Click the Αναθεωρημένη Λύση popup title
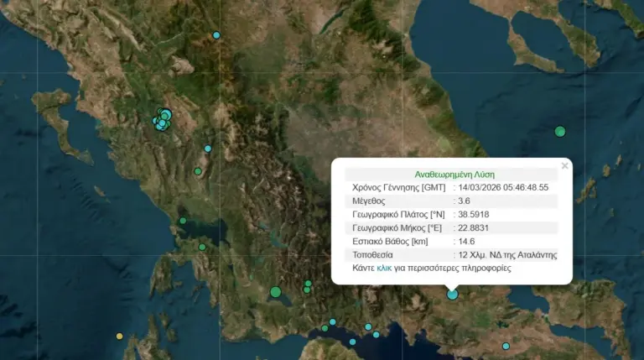The image size is (644, 360). click(x=452, y=173)
